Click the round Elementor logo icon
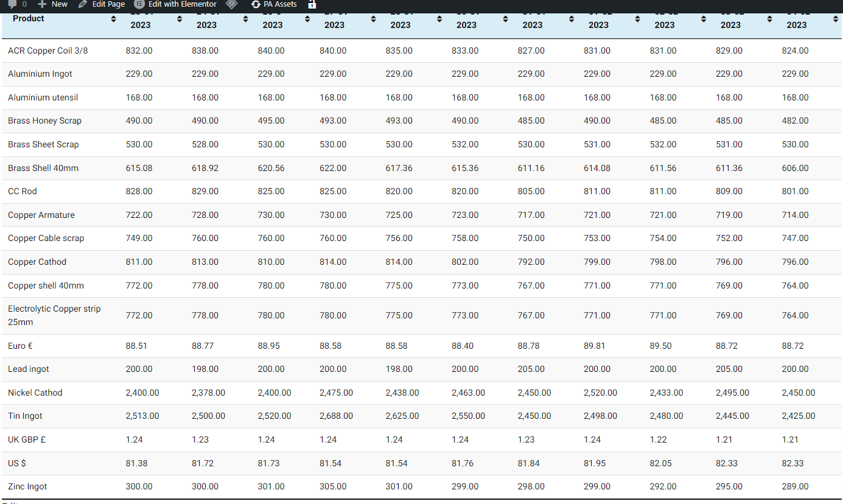The height and width of the screenshot is (504, 843). pos(139,4)
